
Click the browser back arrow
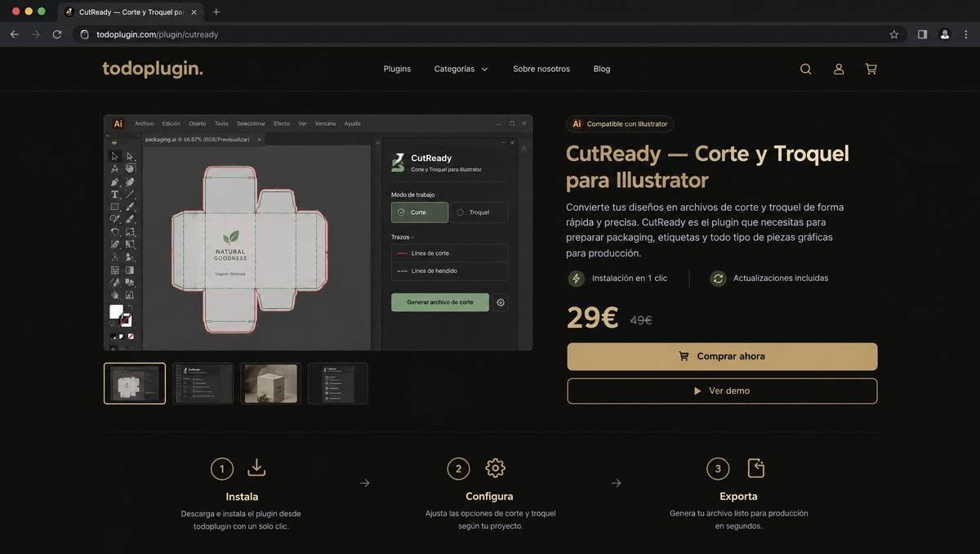point(14,34)
